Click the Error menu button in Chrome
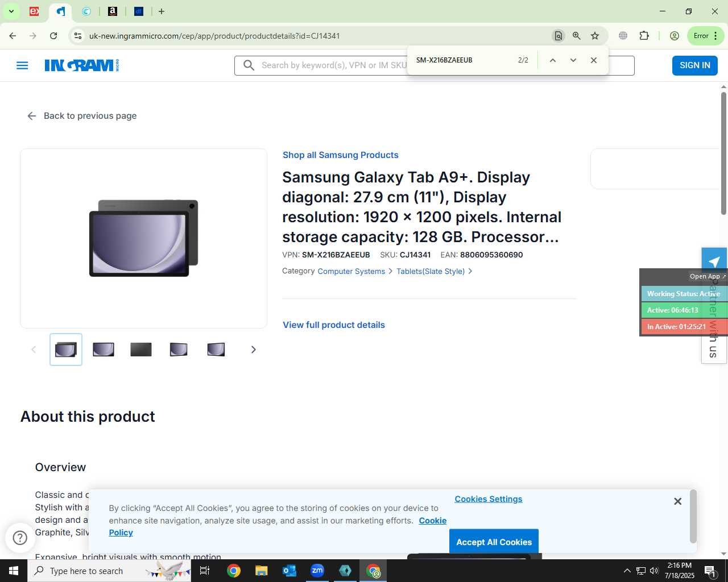This screenshot has width=728, height=582. tap(706, 36)
